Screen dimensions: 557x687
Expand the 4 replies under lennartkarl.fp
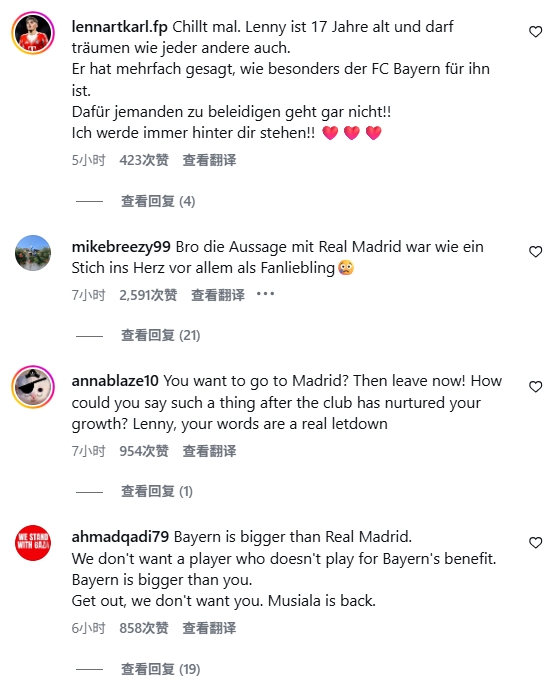point(158,201)
